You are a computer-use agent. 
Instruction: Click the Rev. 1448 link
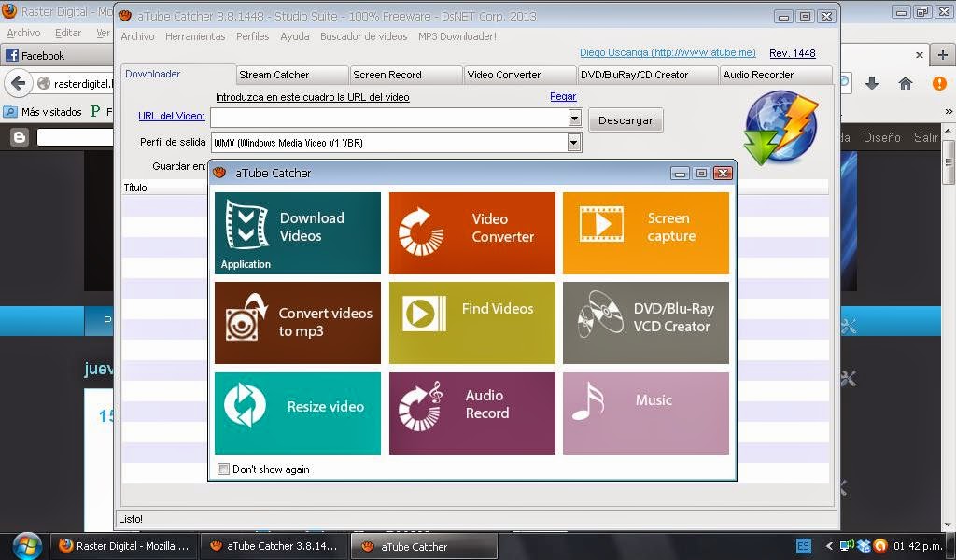(792, 53)
